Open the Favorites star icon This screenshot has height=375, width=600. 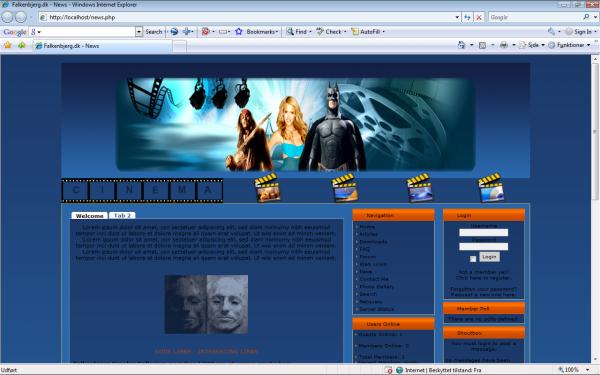click(x=8, y=46)
